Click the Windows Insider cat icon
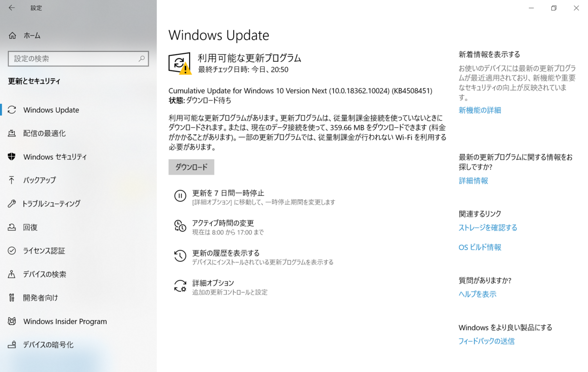Viewport: 588px width, 372px height. [x=12, y=321]
